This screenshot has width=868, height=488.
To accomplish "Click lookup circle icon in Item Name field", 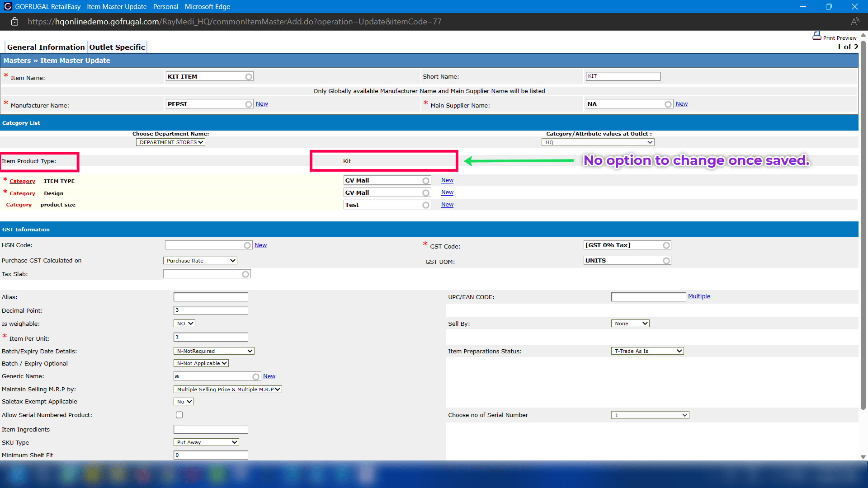I will [x=249, y=77].
